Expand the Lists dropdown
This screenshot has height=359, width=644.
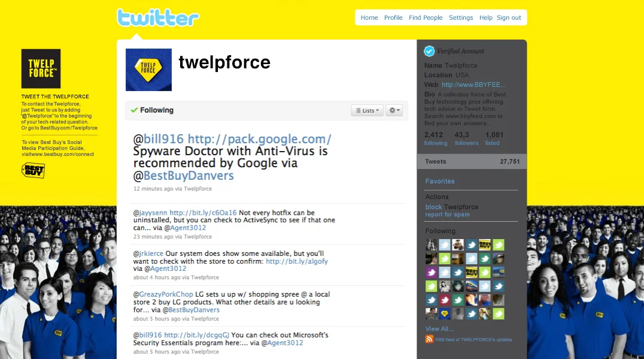click(x=367, y=110)
